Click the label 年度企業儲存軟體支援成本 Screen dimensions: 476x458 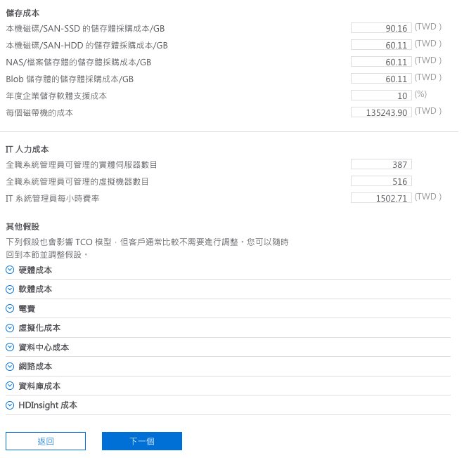[x=56, y=96]
